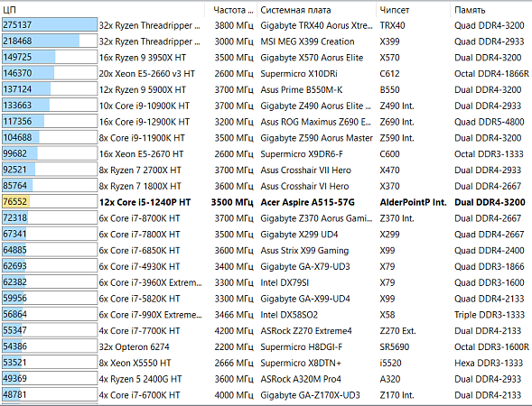Click the 4x Ryzen 5 2400G HT entry

[141, 379]
